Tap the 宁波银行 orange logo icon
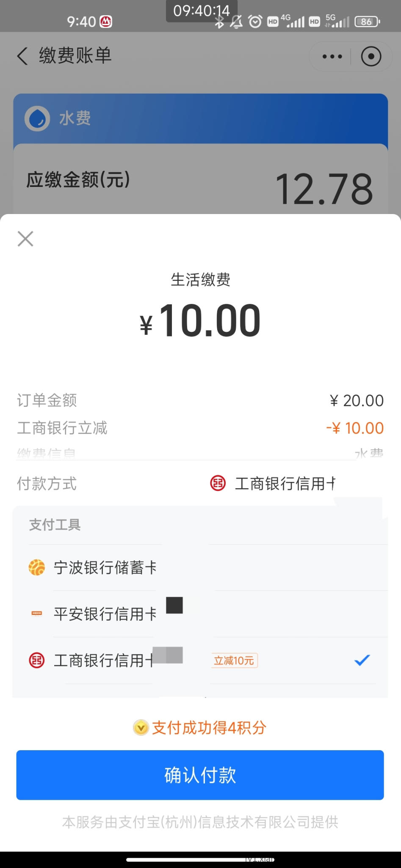This screenshot has width=401, height=868. point(37,568)
